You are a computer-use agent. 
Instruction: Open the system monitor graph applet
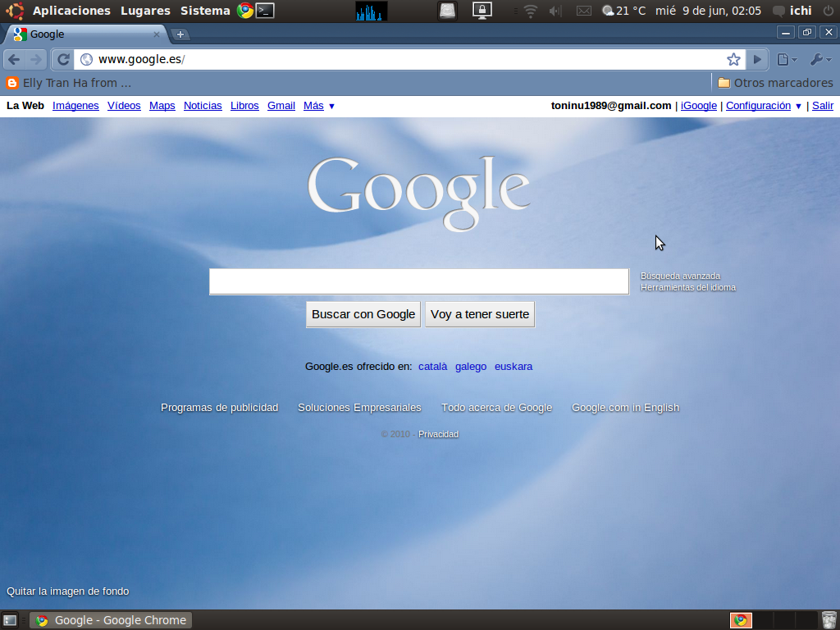click(x=372, y=11)
